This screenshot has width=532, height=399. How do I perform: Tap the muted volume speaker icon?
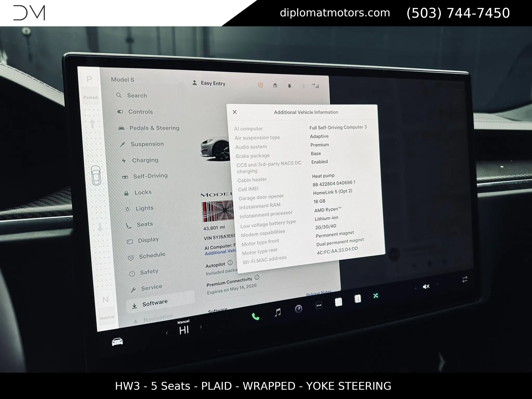[x=426, y=287]
